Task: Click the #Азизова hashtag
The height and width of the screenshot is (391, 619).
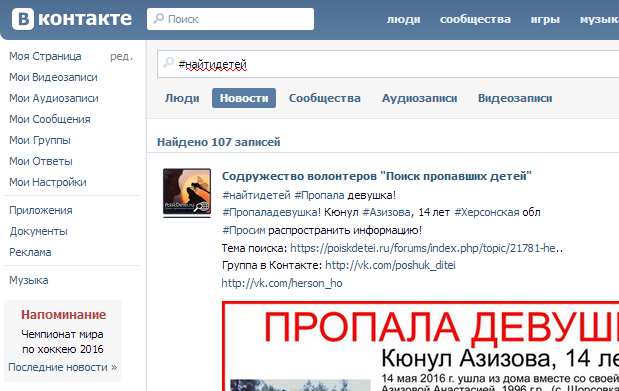Action: tap(386, 212)
